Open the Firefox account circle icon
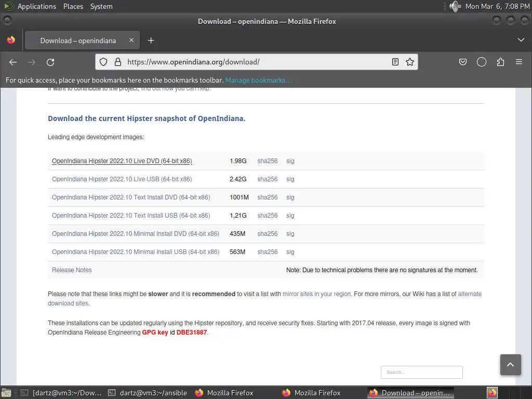The width and height of the screenshot is (532, 399). pyautogui.click(x=482, y=62)
